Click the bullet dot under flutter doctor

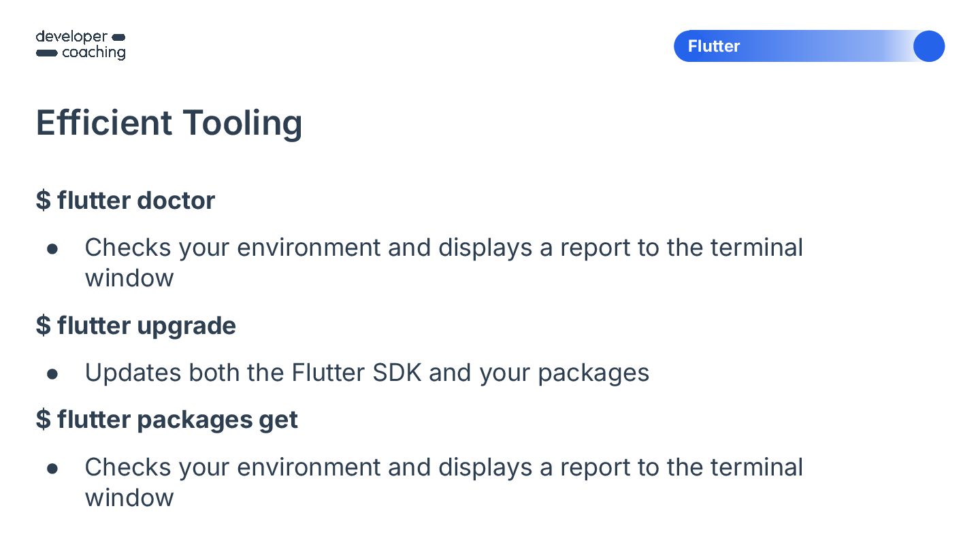[52, 249]
